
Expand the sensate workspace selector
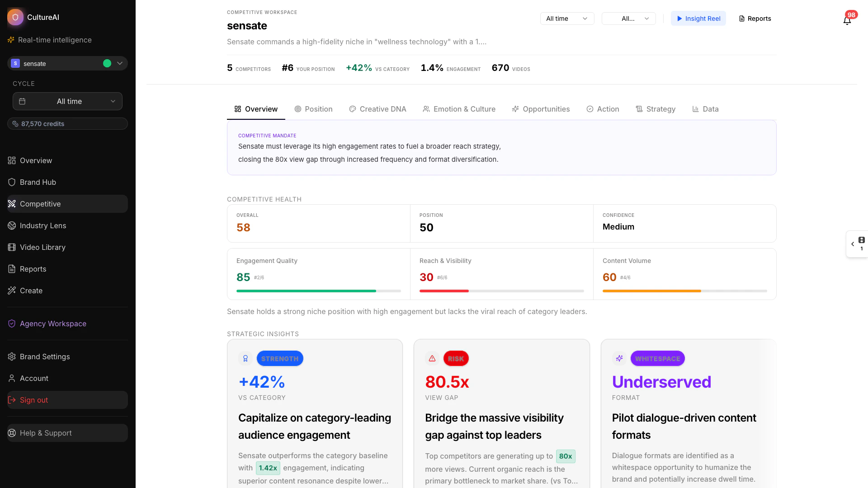click(x=119, y=63)
